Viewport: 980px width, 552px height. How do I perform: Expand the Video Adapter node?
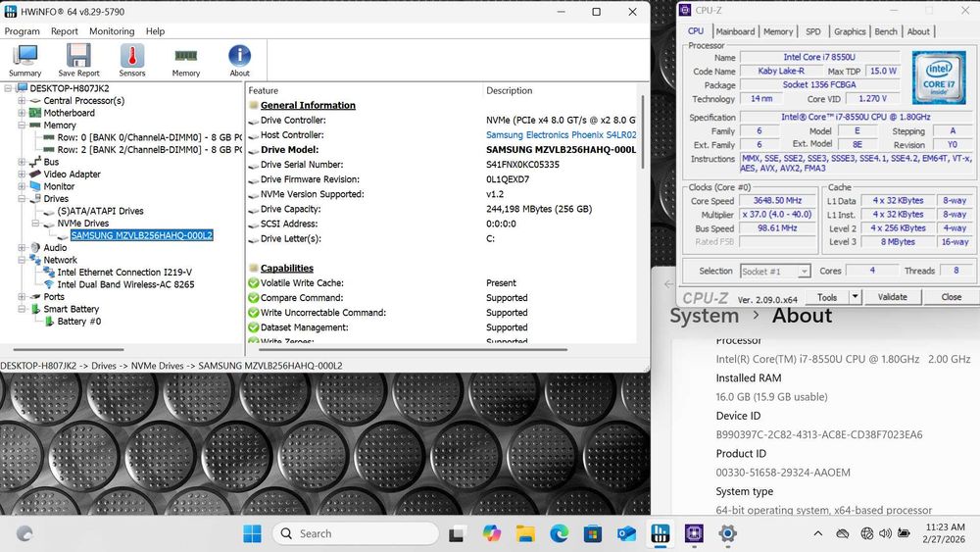[22, 174]
